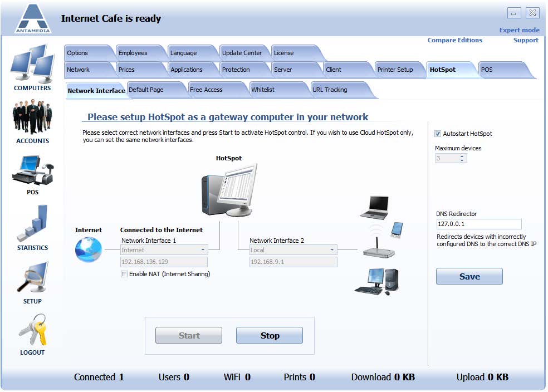Minimize the Internet Cafe window
This screenshot has width=548, height=392.
tap(513, 13)
